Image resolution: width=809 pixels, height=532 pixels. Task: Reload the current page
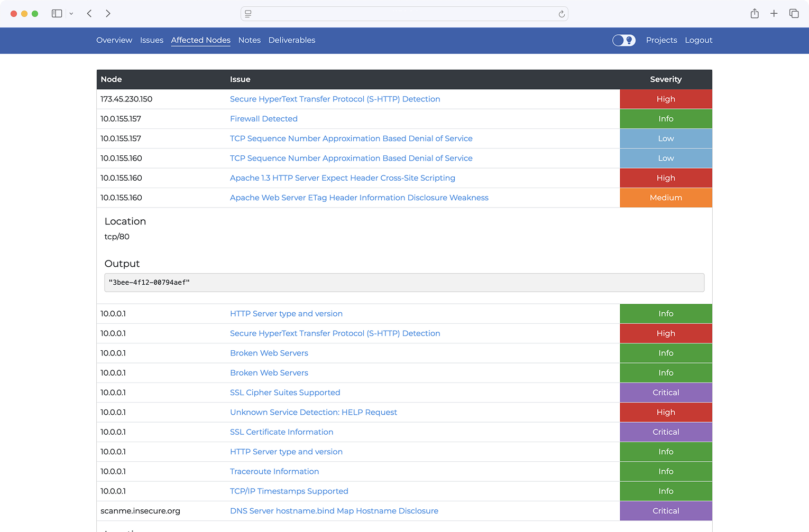562,14
